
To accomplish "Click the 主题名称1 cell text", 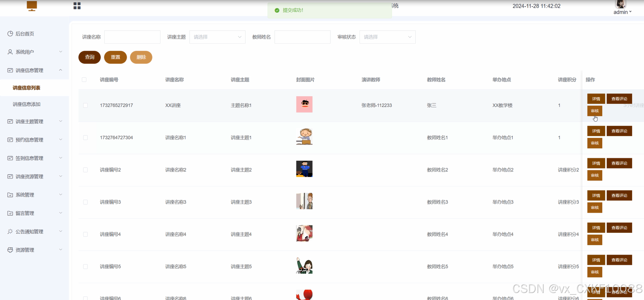I will [x=241, y=105].
